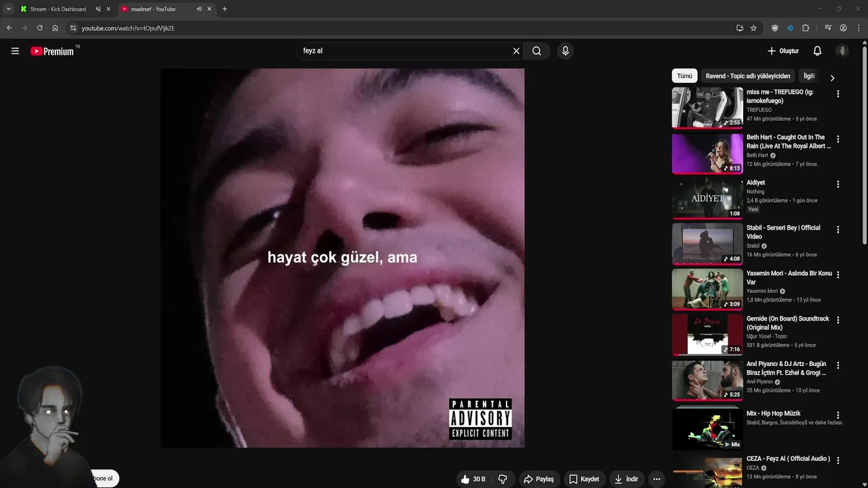The height and width of the screenshot is (488, 868).
Task: Unmute the Kick Dashboard tab
Action: tap(98, 9)
